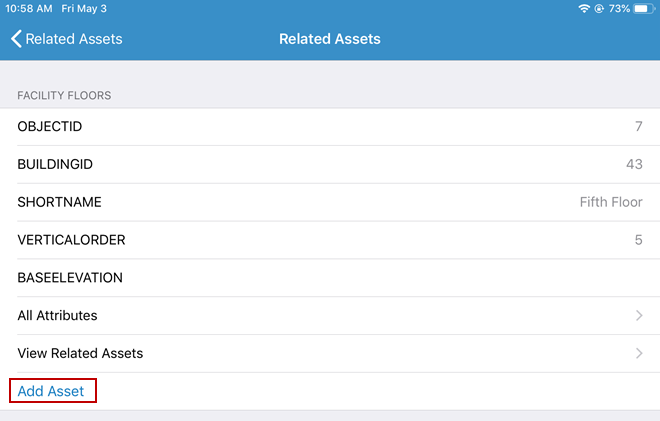Image resolution: width=660 pixels, height=421 pixels.
Task: Open the All Attributes row
Action: pyautogui.click(x=300, y=316)
